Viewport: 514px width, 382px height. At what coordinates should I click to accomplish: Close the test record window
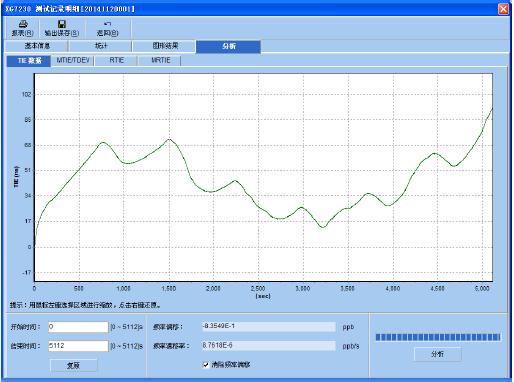[x=503, y=9]
